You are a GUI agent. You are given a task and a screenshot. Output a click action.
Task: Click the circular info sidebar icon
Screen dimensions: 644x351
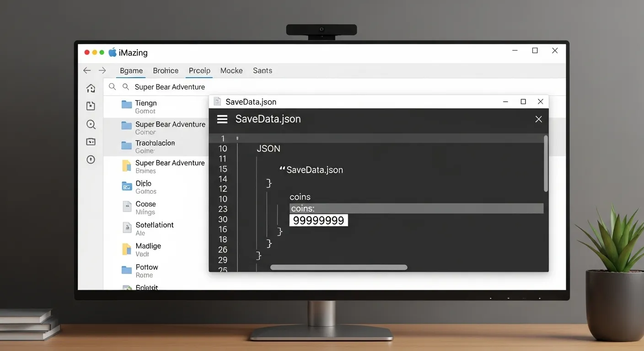coord(91,160)
